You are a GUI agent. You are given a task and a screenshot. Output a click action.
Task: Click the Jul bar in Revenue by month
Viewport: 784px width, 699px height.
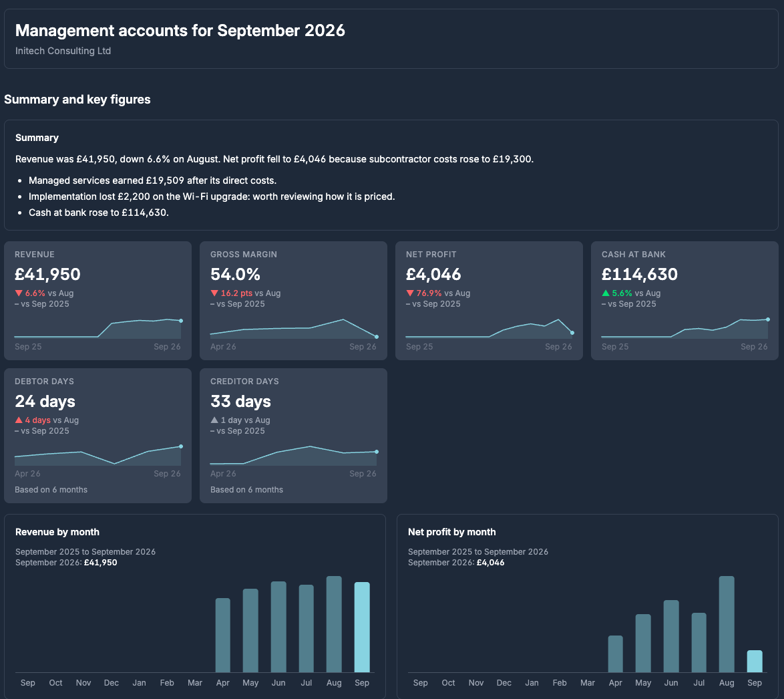pos(307,628)
